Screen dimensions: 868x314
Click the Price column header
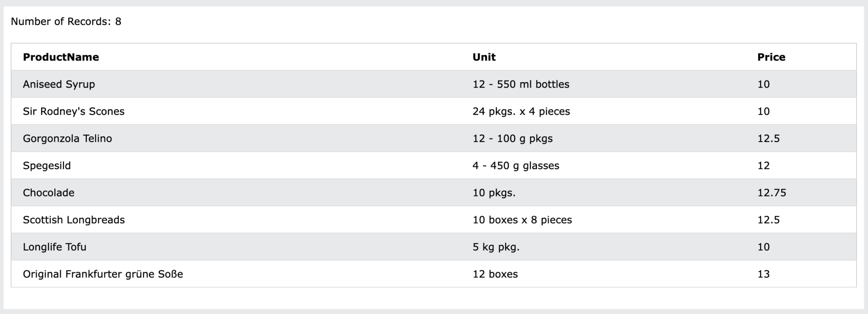pos(771,57)
